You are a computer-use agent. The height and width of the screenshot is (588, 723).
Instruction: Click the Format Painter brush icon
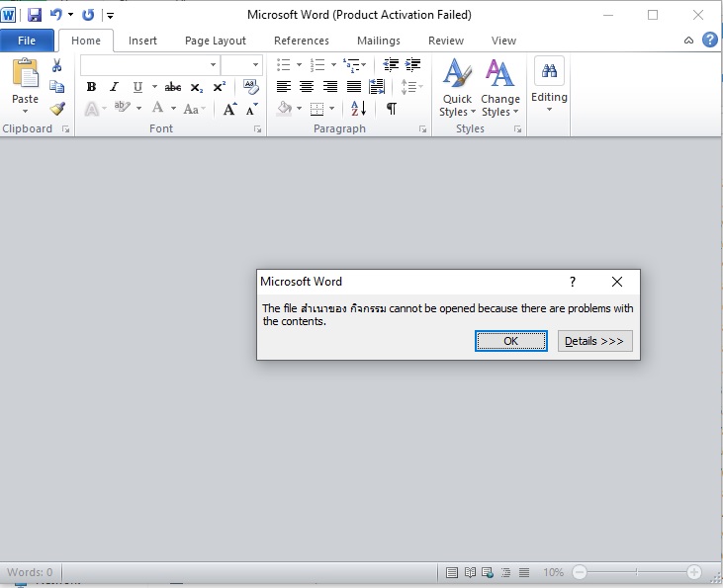coord(57,109)
